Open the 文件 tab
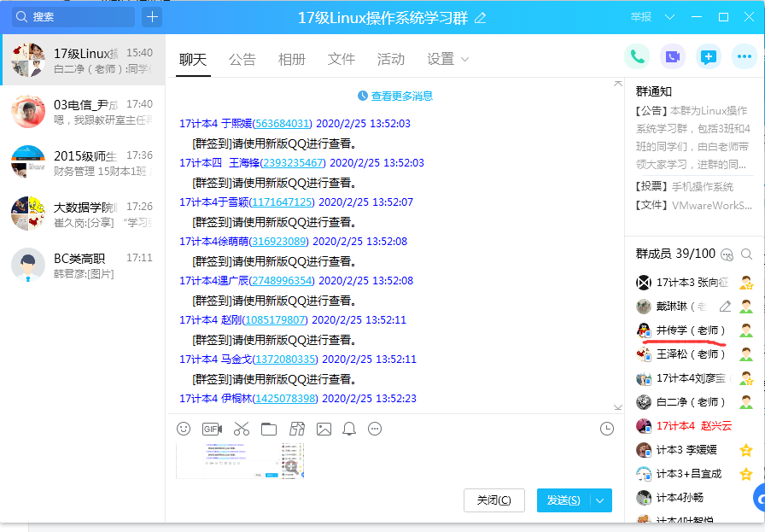The image size is (765, 532). coord(342,60)
